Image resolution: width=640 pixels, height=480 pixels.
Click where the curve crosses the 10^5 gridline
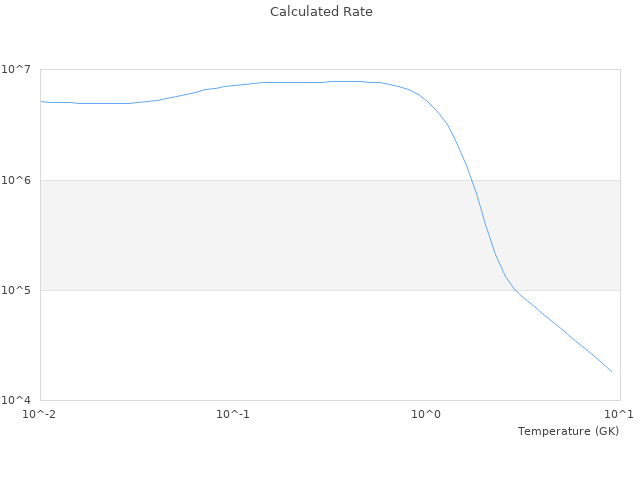point(513,290)
